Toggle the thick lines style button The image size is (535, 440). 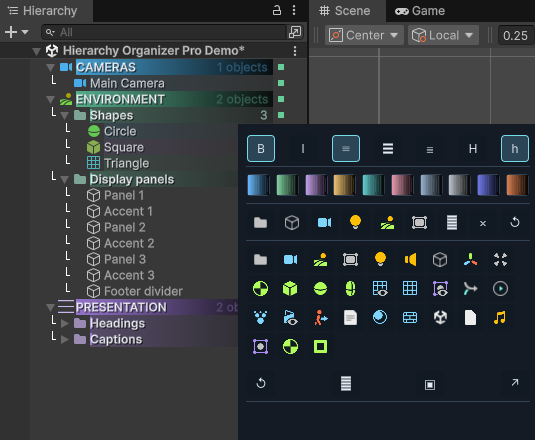[x=388, y=149]
